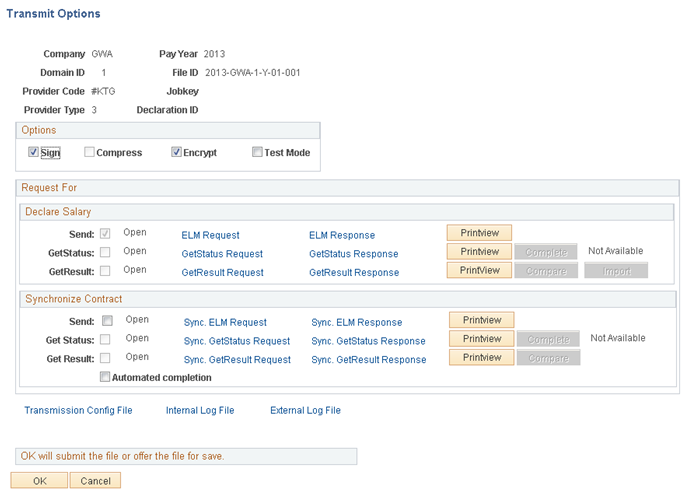Viewport: 689px width, 495px height.
Task: Enable the Compress option
Action: point(89,152)
